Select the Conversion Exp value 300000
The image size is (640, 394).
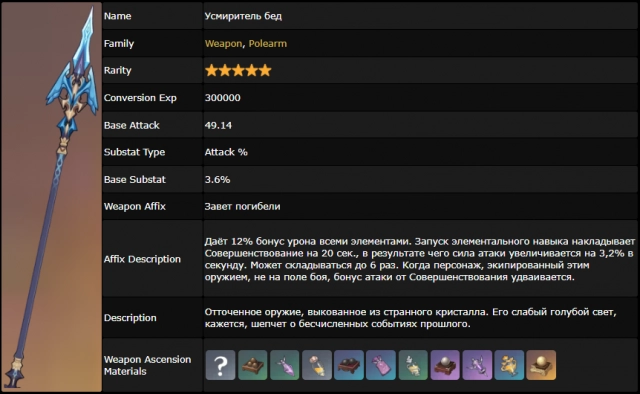(222, 98)
